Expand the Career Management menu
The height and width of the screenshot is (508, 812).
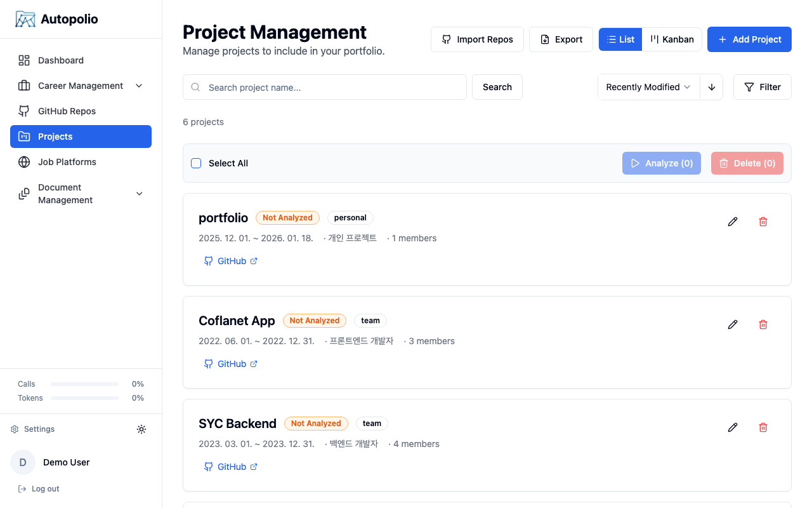(x=81, y=86)
